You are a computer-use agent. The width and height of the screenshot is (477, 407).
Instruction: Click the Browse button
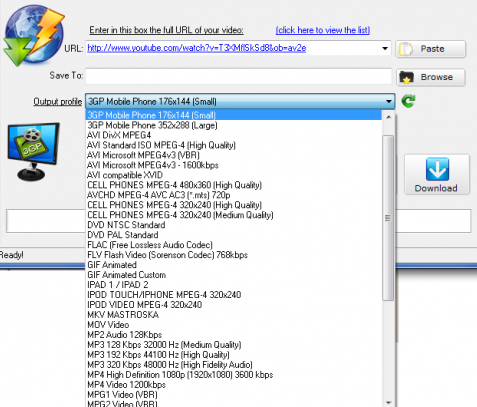[431, 77]
